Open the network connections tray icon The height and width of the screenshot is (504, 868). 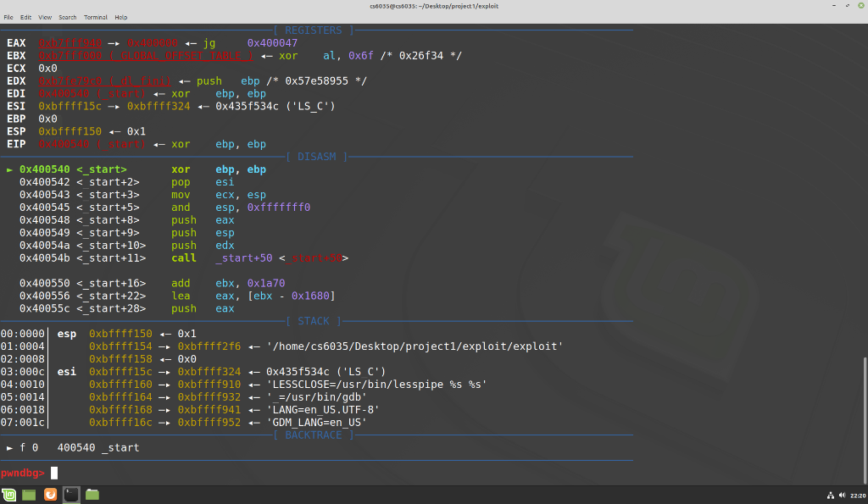(x=830, y=494)
